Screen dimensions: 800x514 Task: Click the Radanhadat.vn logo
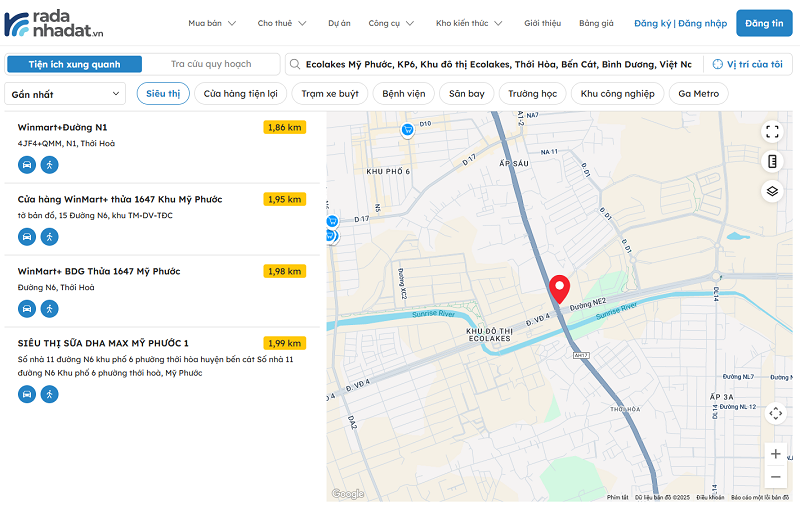(x=55, y=23)
